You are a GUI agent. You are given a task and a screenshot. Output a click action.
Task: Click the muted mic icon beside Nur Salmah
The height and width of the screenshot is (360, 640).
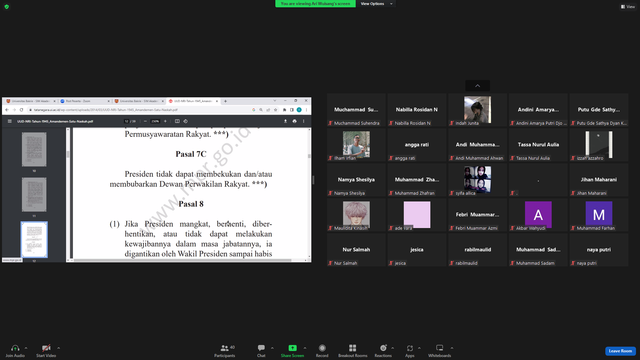[331, 263]
